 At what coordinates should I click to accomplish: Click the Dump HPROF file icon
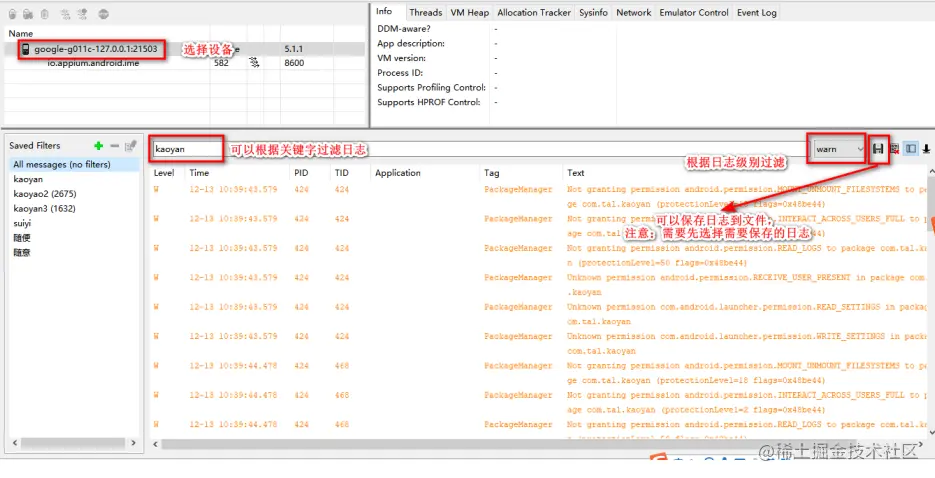(x=28, y=14)
